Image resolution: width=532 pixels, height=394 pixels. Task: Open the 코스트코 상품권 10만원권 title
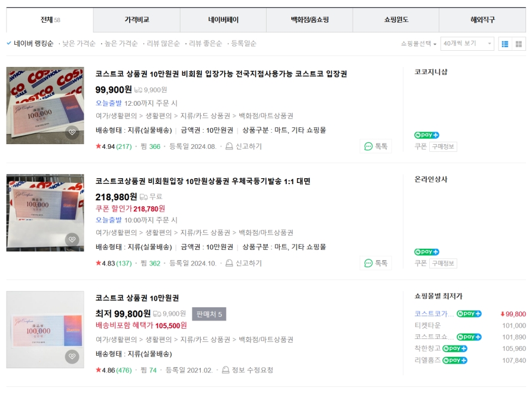[137, 298]
